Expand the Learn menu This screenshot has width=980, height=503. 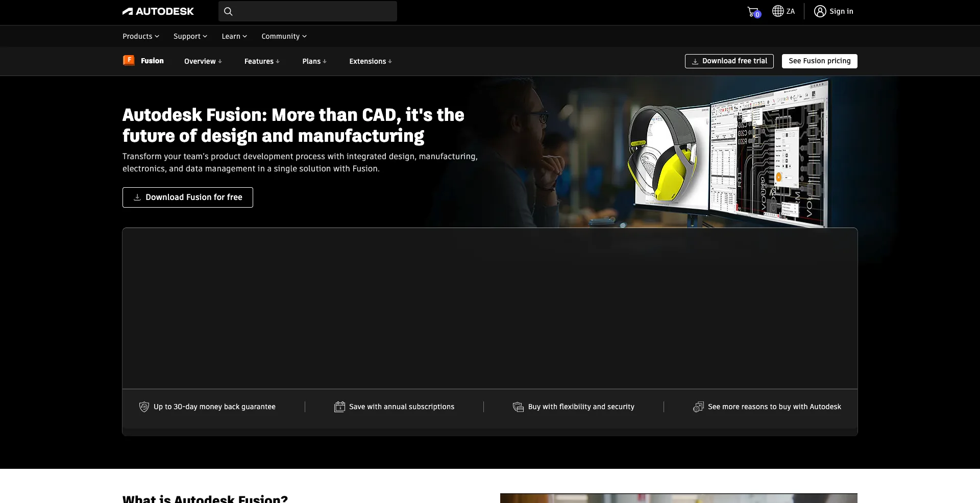[x=234, y=36]
